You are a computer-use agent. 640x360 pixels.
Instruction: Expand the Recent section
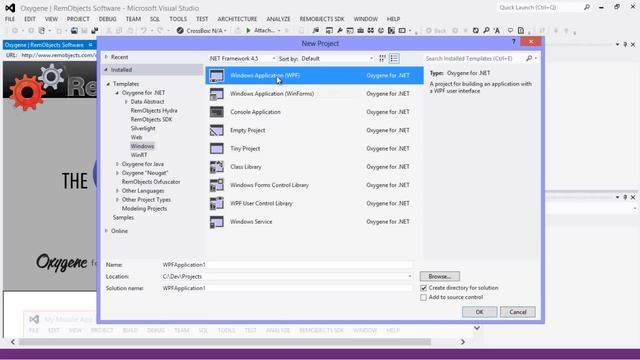(106, 57)
